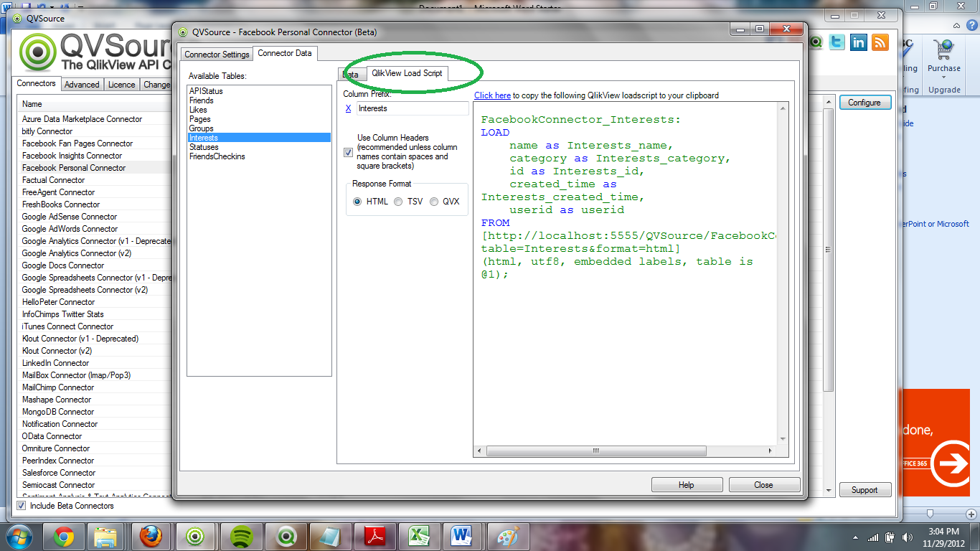Switch to Word from the taskbar

463,536
